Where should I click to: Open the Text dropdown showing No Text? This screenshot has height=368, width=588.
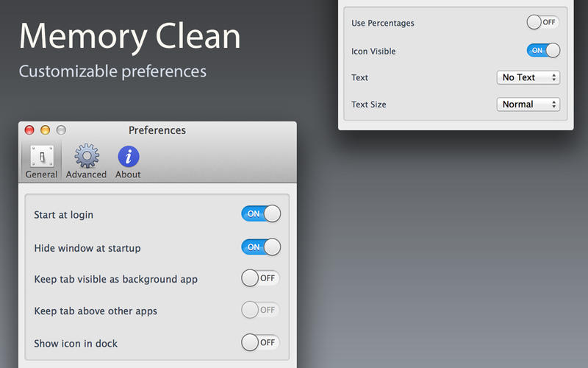pos(528,77)
